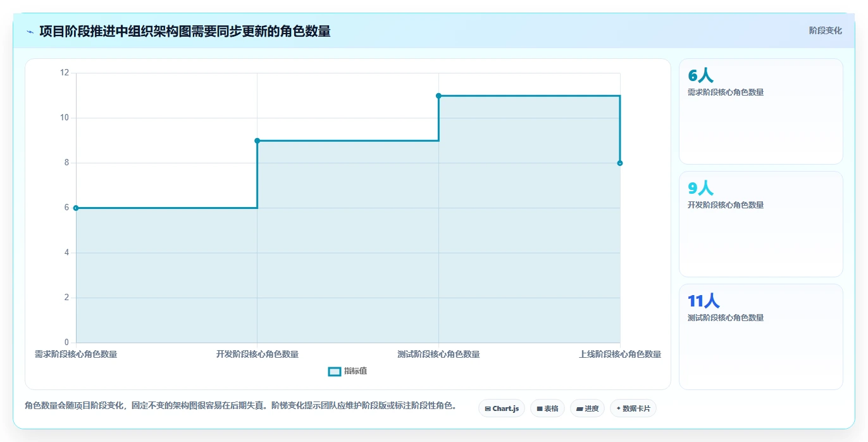
Task: Click the y-axis tick label 2
Action: [x=66, y=298]
